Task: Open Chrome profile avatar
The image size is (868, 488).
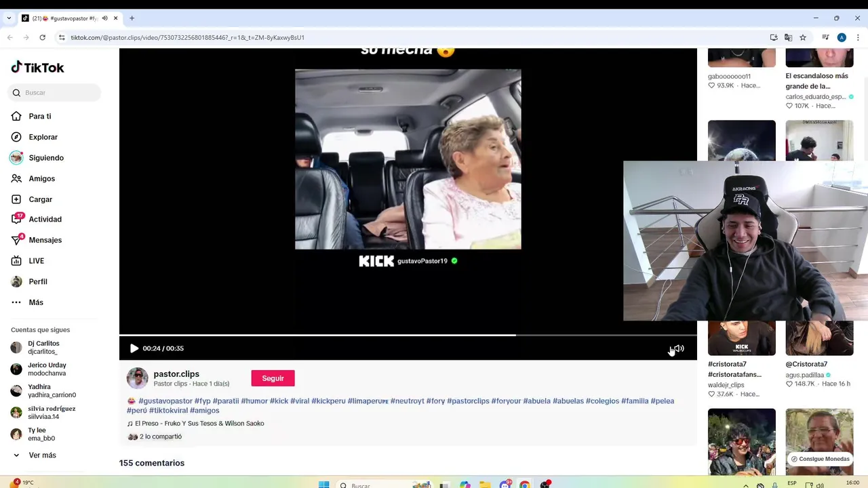Action: (842, 37)
